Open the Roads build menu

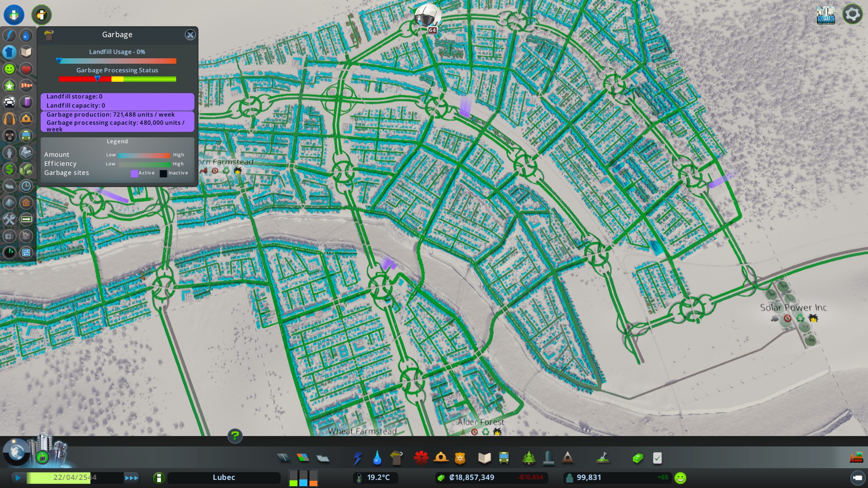(x=283, y=458)
